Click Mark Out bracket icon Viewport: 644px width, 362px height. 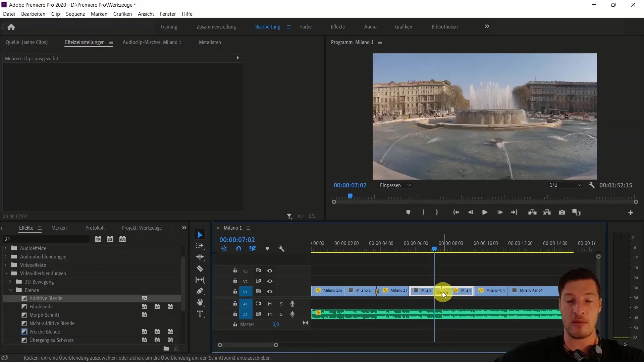tap(437, 213)
